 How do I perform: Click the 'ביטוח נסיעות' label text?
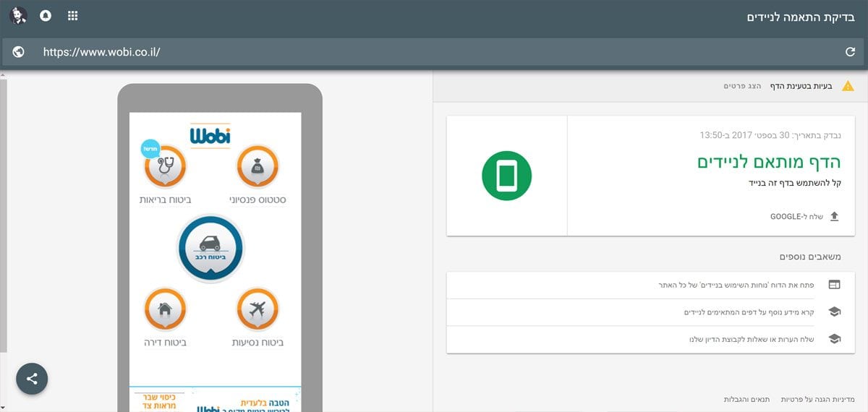point(258,342)
